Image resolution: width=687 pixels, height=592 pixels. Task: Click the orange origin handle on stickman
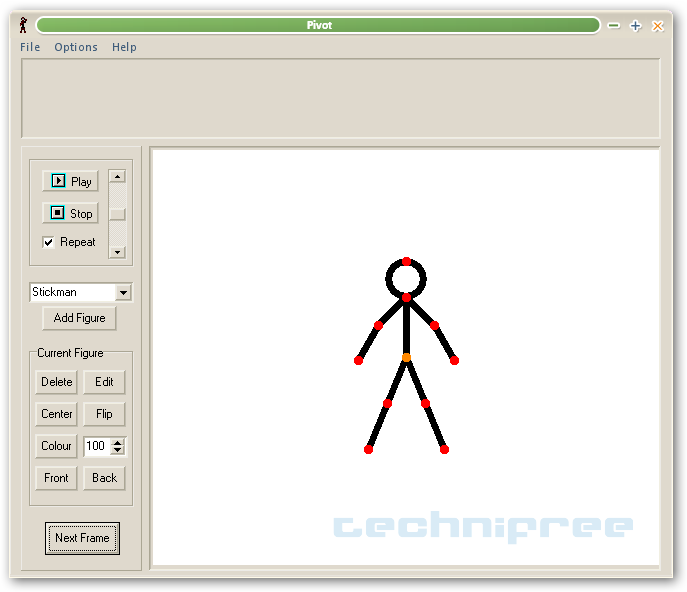click(x=406, y=357)
